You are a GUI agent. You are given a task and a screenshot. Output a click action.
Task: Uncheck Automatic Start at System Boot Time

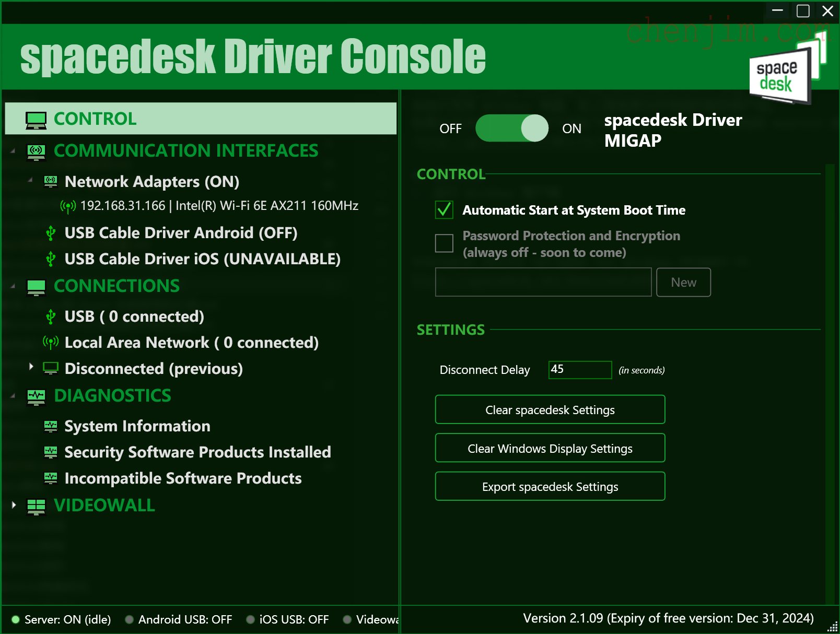(x=445, y=210)
